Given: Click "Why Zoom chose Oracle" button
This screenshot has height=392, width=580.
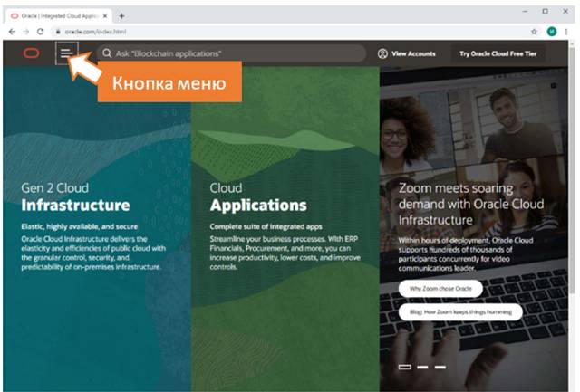Looking at the screenshot, I should click(x=440, y=289).
